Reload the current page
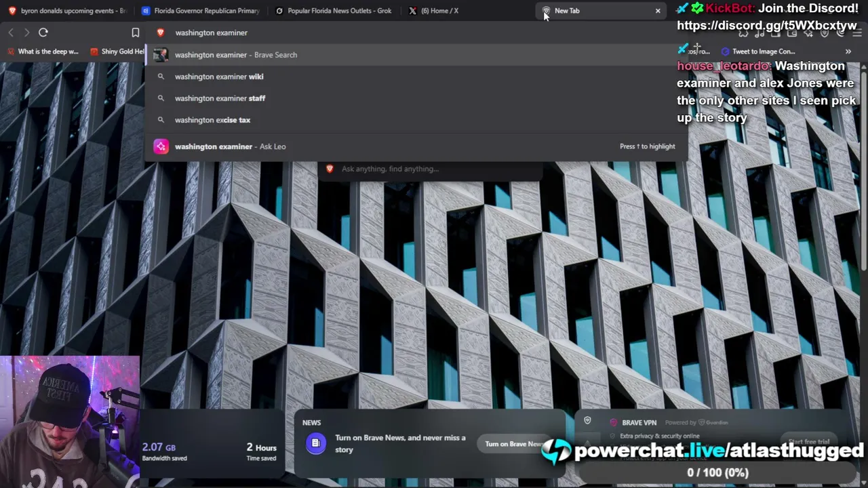Image resolution: width=868 pixels, height=488 pixels. click(43, 33)
